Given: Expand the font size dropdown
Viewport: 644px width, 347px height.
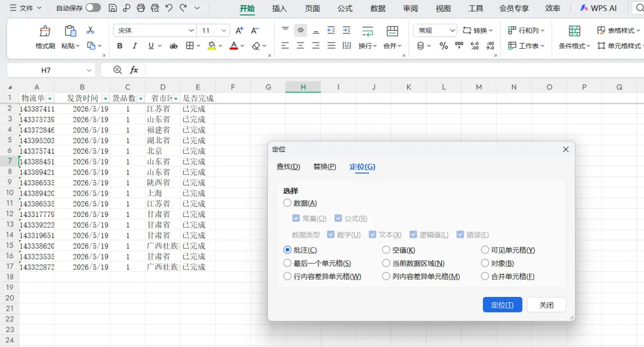Looking at the screenshot, I should point(224,30).
